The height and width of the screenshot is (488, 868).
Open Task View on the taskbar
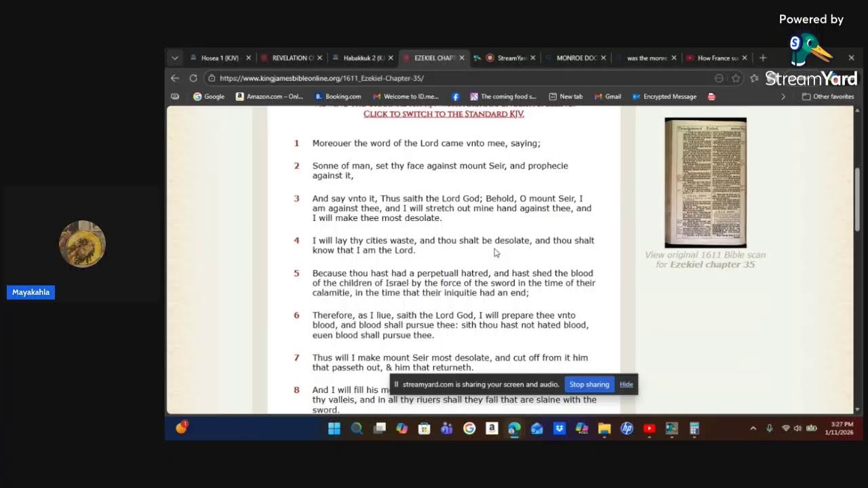click(x=380, y=428)
